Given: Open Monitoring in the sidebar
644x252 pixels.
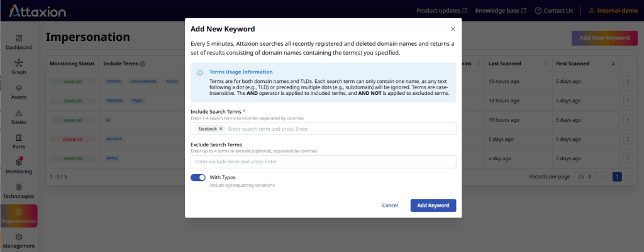Looking at the screenshot, I should (x=18, y=162).
